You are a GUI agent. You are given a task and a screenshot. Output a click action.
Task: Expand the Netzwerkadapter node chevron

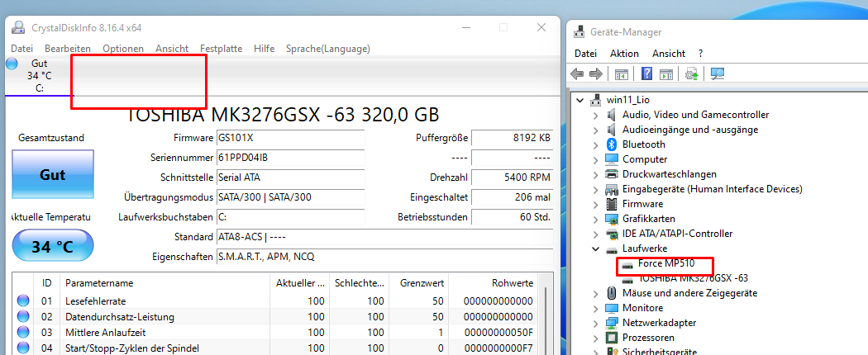(596, 323)
